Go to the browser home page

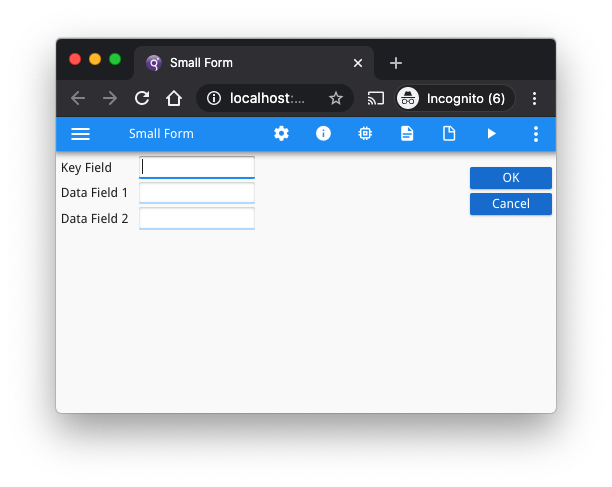pos(174,98)
